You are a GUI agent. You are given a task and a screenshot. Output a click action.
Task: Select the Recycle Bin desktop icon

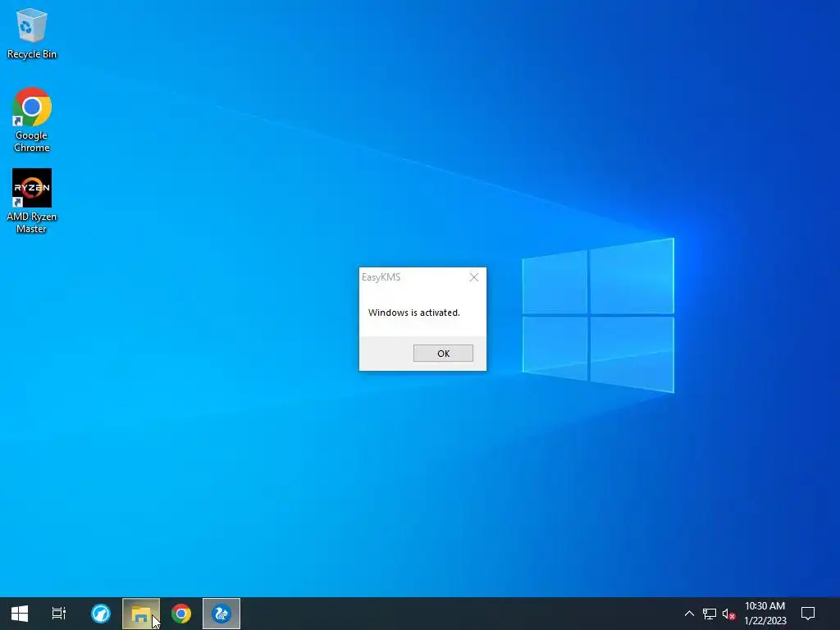[x=32, y=33]
